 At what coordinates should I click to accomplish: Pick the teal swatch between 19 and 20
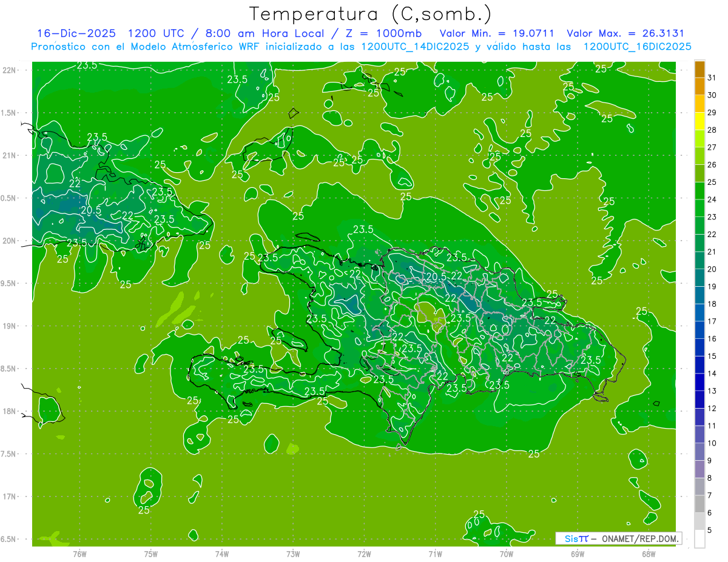click(699, 278)
